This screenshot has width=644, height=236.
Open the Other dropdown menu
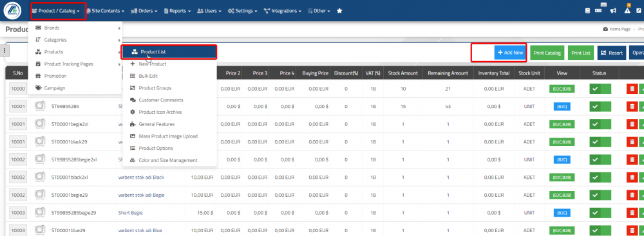319,11
